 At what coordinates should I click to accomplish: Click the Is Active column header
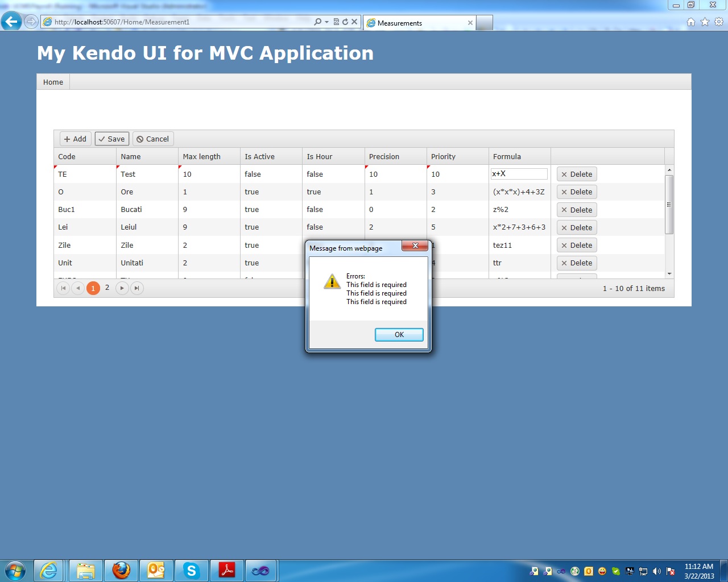(271, 156)
